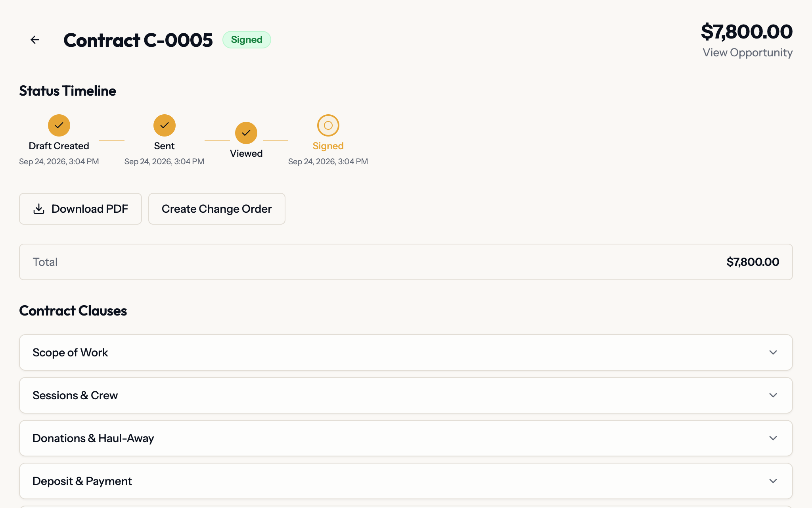Click the Download PDF label text
Image resolution: width=812 pixels, height=508 pixels.
pos(90,209)
